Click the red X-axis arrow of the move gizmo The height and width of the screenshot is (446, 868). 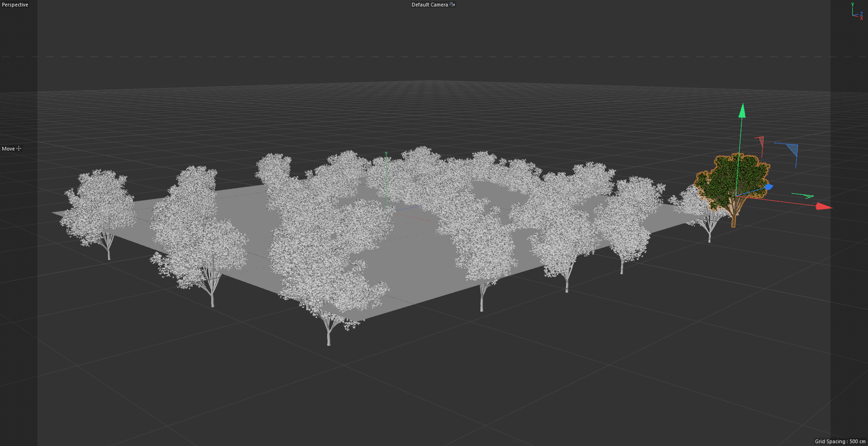(x=824, y=206)
